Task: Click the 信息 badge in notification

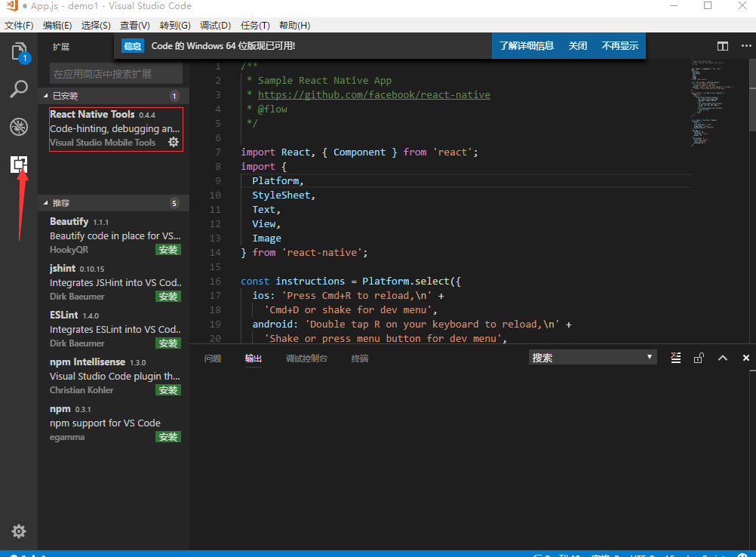Action: coord(133,46)
